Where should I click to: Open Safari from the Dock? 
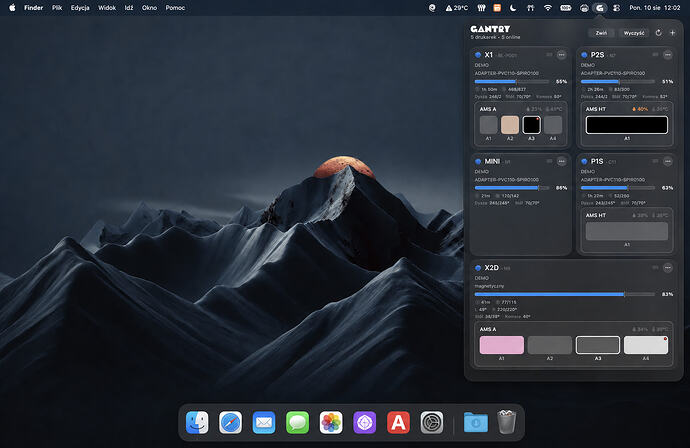tap(231, 422)
